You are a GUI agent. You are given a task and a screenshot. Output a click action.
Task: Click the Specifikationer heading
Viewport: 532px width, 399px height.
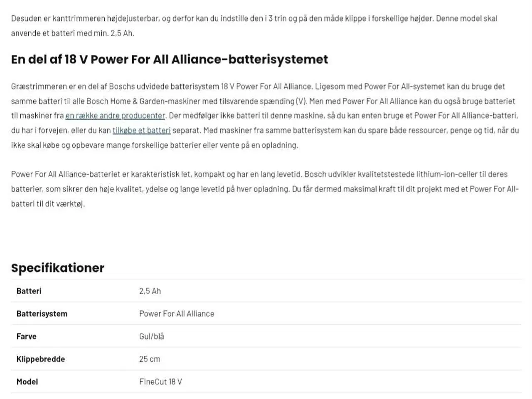(58, 268)
